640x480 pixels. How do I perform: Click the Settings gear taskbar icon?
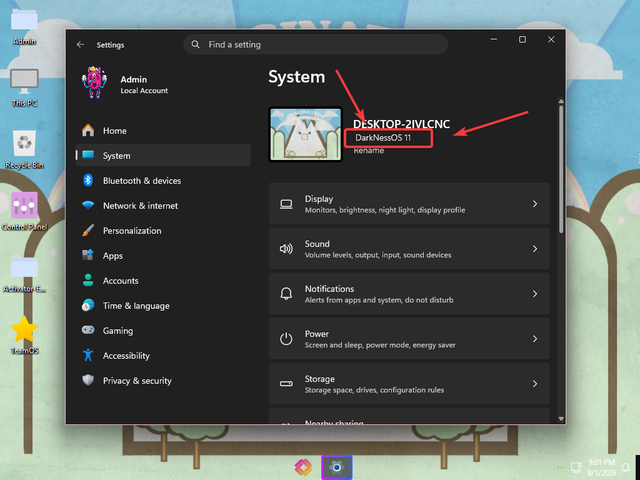(x=336, y=467)
